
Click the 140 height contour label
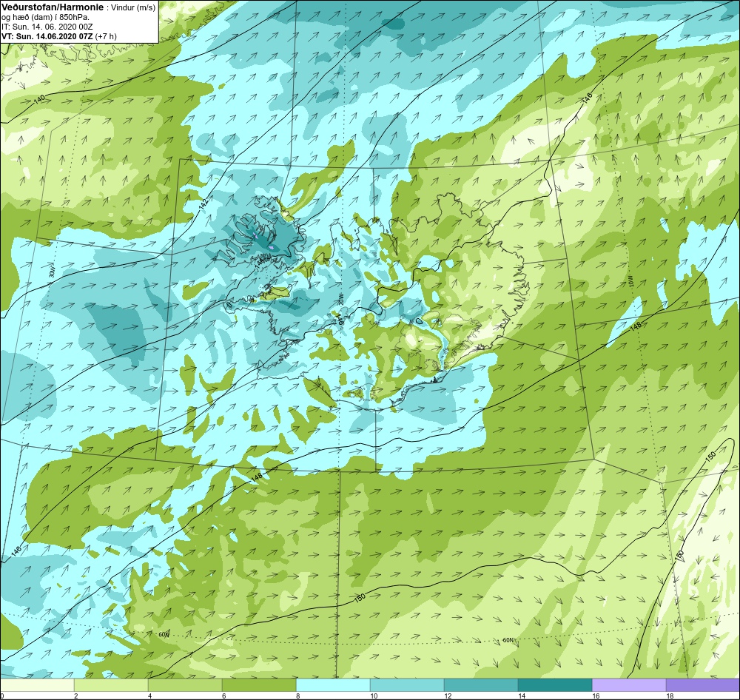(x=40, y=99)
